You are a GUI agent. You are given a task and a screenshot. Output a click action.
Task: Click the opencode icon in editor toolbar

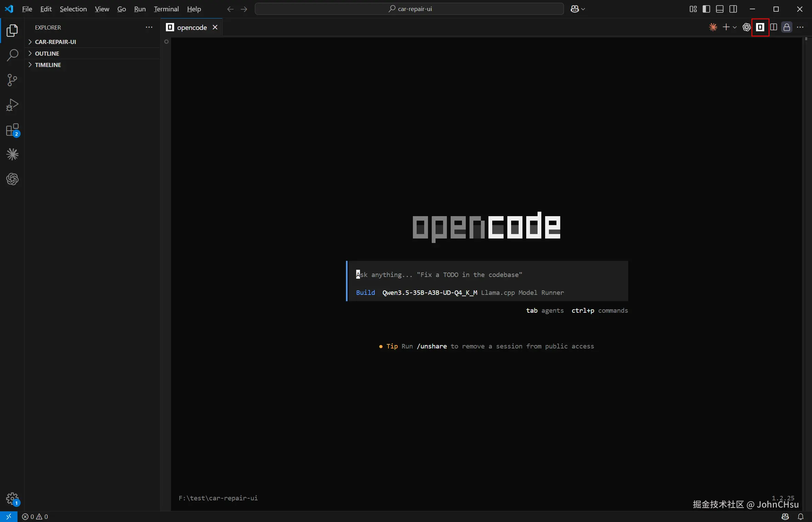point(760,27)
